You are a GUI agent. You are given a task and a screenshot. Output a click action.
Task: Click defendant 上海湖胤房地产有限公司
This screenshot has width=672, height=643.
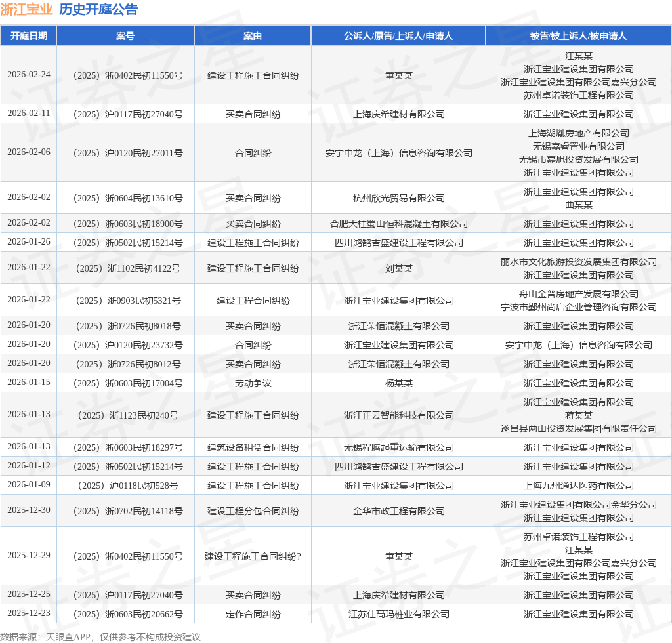pos(579,133)
